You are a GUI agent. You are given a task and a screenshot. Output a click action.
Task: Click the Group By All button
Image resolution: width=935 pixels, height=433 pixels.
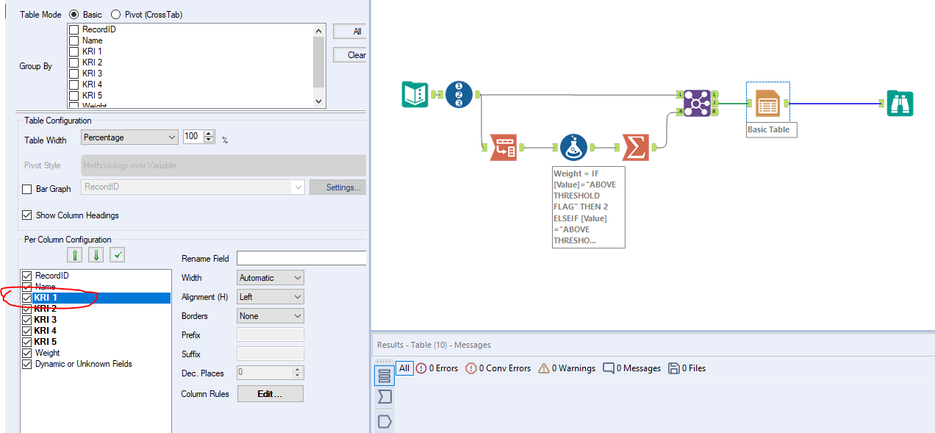click(349, 32)
